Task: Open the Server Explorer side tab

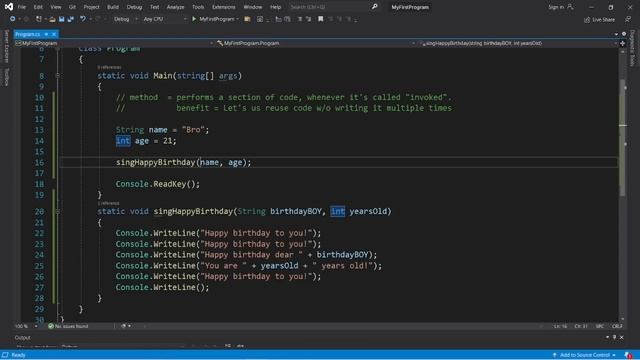Action: click(6, 46)
